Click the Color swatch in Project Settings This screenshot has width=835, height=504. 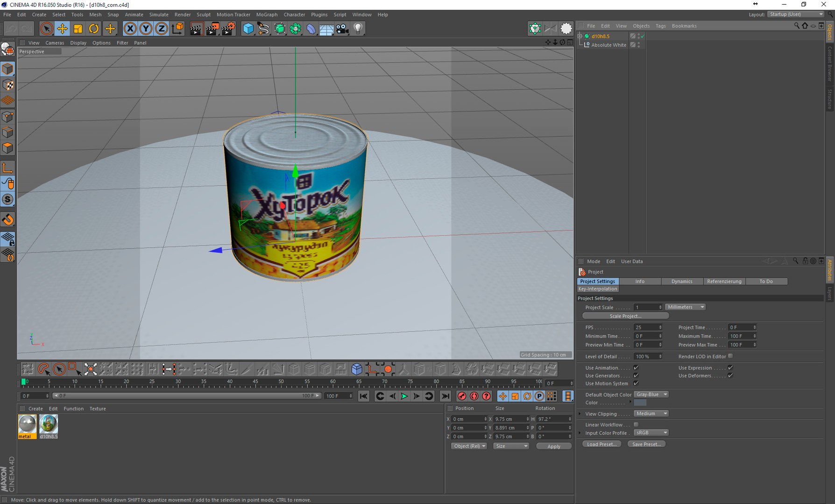tap(640, 403)
